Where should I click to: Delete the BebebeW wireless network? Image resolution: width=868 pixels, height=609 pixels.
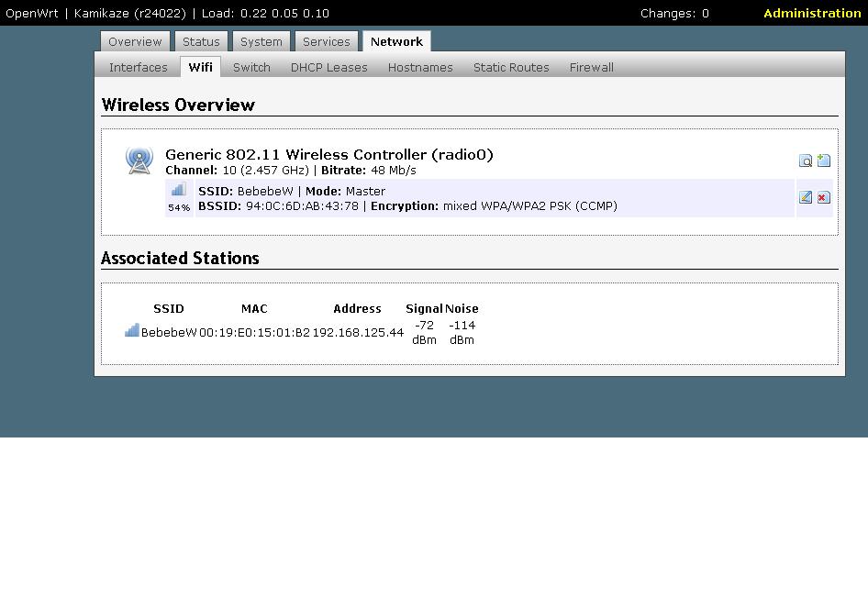[x=824, y=197]
